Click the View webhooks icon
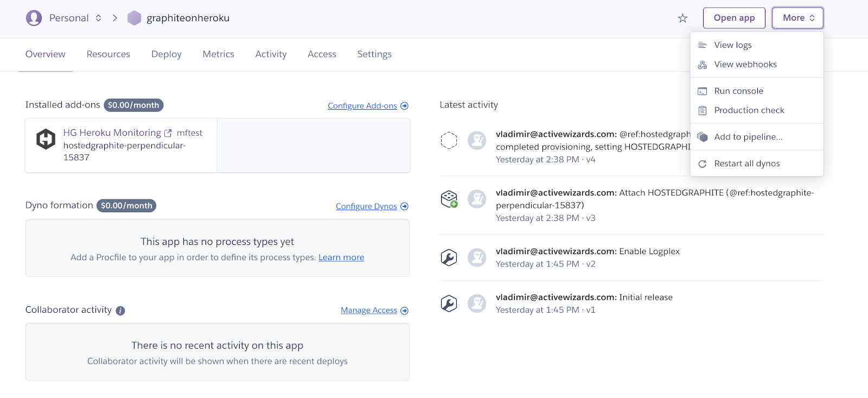This screenshot has height=398, width=868. [703, 65]
